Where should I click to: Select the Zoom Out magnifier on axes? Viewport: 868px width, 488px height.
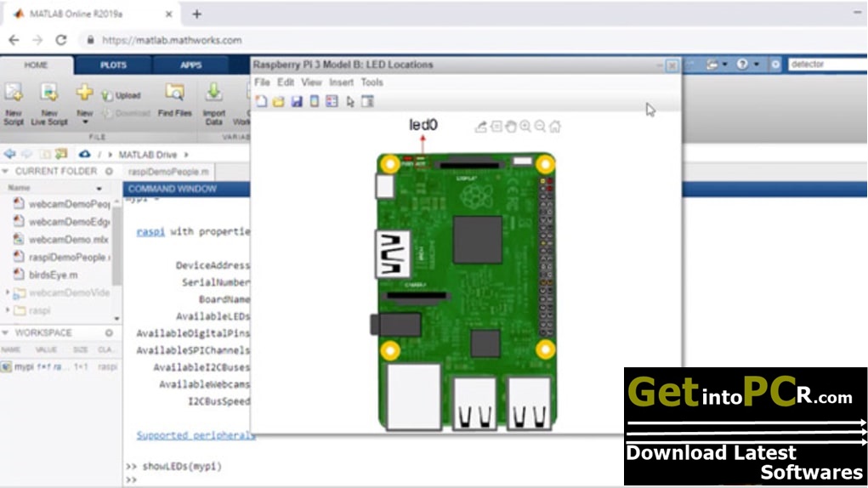pos(540,127)
